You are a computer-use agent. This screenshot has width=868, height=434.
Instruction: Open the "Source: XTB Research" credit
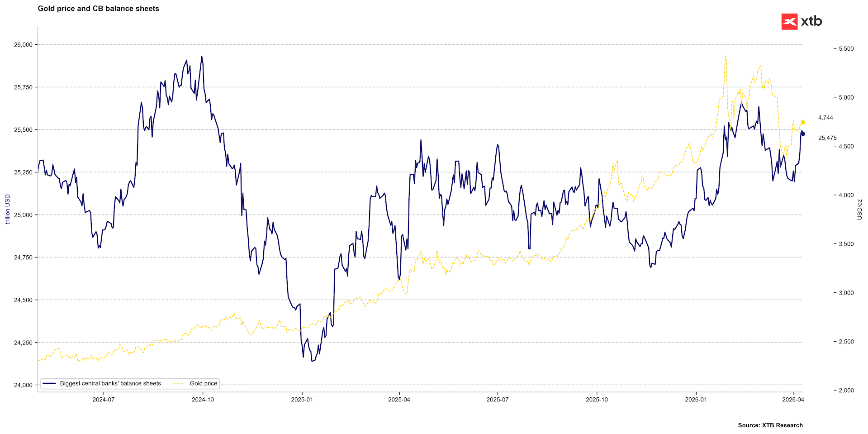(x=770, y=425)
